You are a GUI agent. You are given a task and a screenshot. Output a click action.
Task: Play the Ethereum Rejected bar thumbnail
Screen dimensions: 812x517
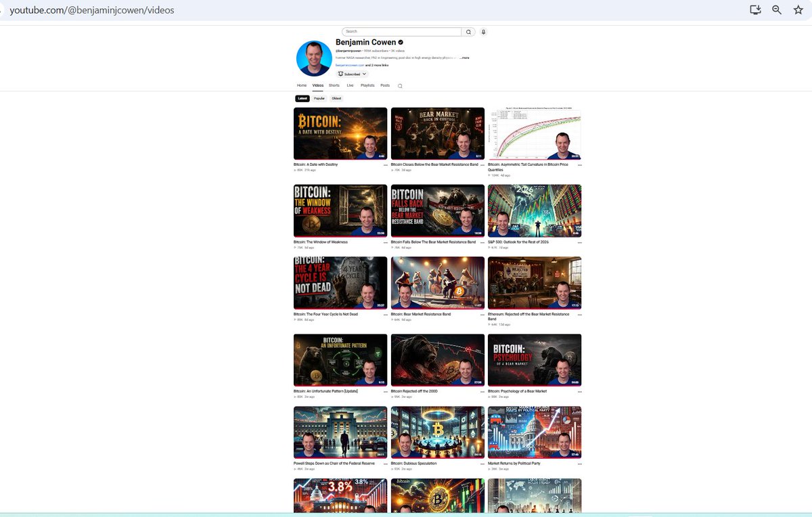[x=535, y=284]
